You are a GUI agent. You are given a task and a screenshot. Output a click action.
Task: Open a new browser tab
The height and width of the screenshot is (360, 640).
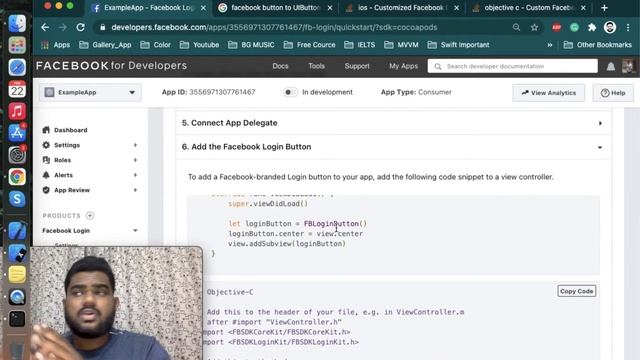click(604, 8)
